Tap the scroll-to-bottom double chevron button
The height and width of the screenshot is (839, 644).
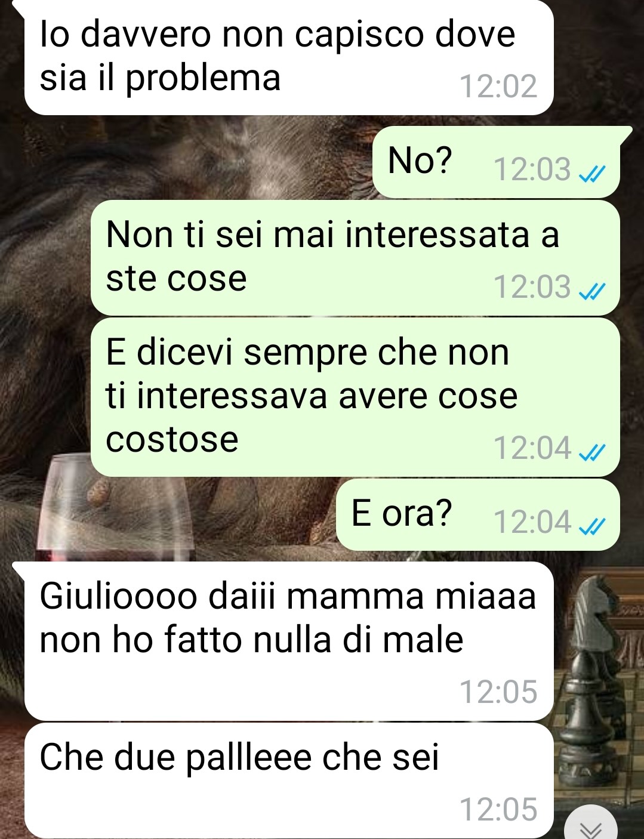tap(591, 826)
